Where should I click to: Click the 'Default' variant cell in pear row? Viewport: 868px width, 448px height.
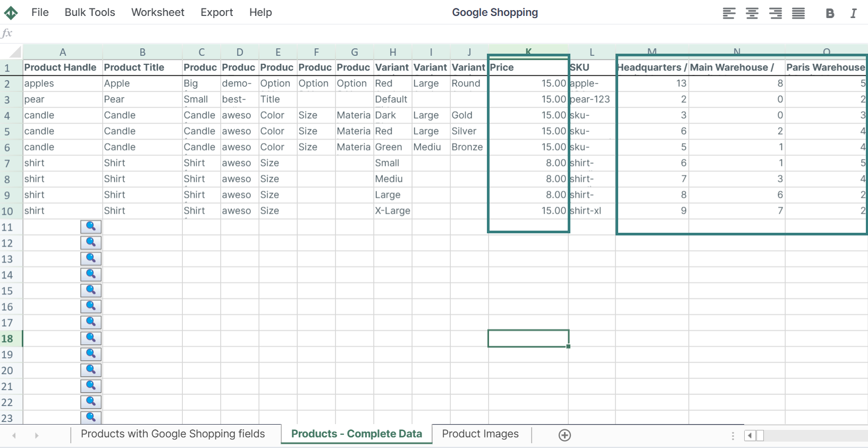click(393, 99)
